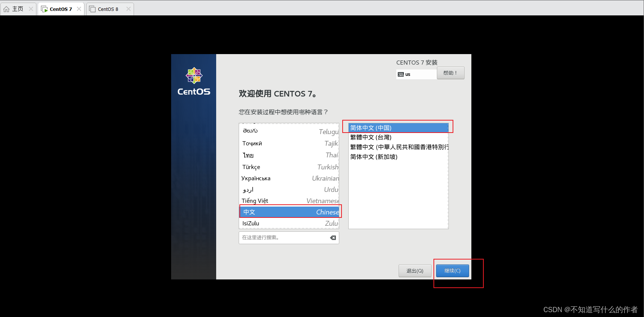Click the home icon in 主页 tab
Viewport: 644px width, 317px height.
6,9
